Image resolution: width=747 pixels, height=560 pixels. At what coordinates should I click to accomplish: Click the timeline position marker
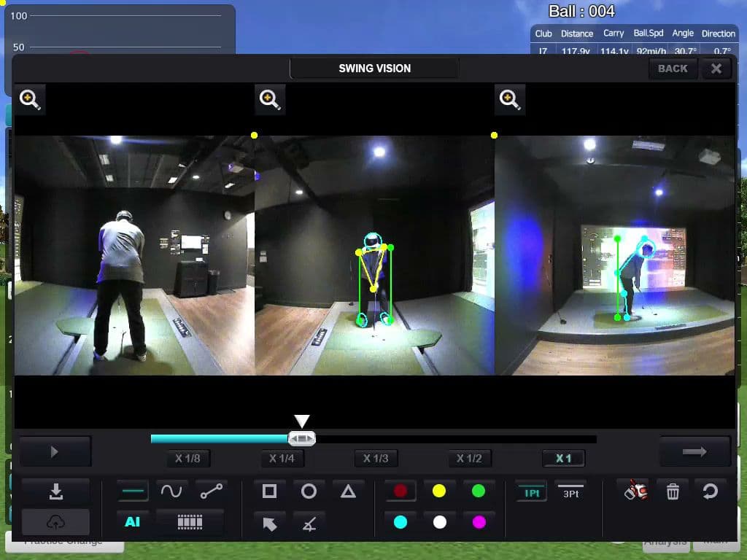tap(302, 438)
